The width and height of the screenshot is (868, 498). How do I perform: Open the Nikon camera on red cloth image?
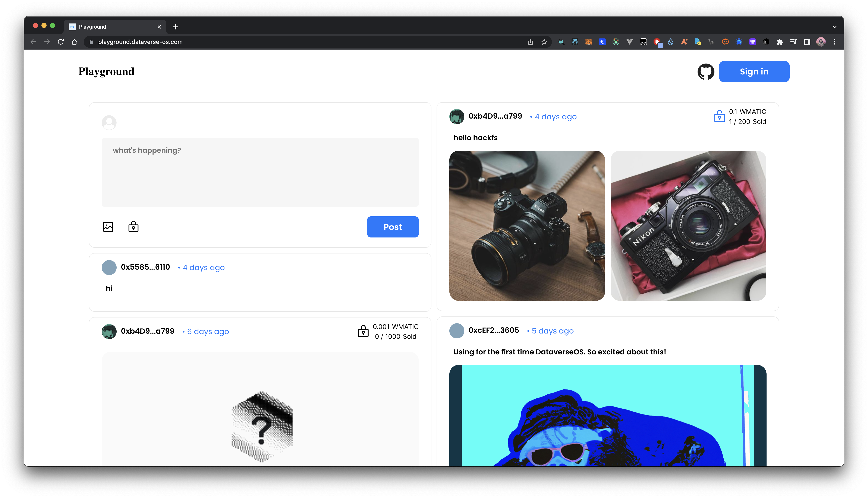[688, 226]
